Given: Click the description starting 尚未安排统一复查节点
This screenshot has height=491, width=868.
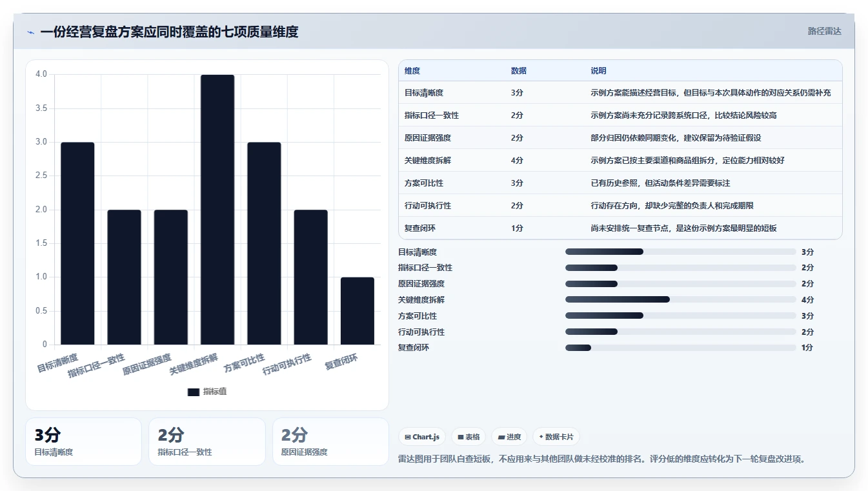Looking at the screenshot, I should click(x=683, y=228).
